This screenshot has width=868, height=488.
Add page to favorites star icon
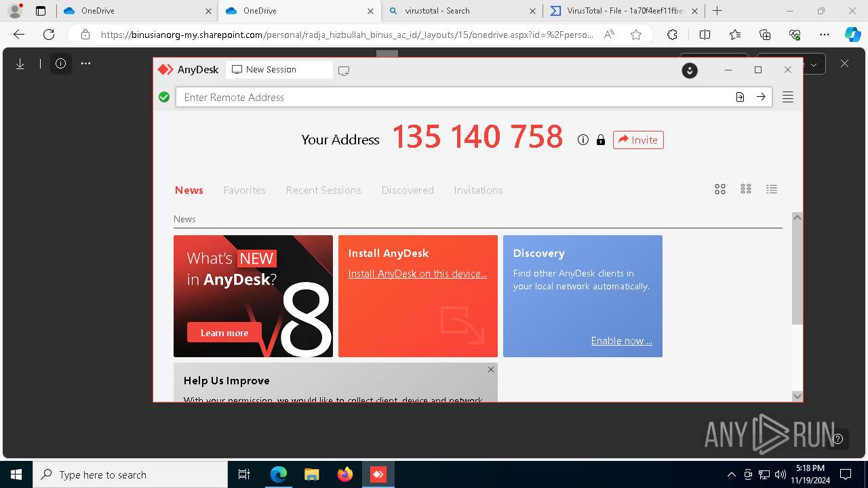pos(635,35)
